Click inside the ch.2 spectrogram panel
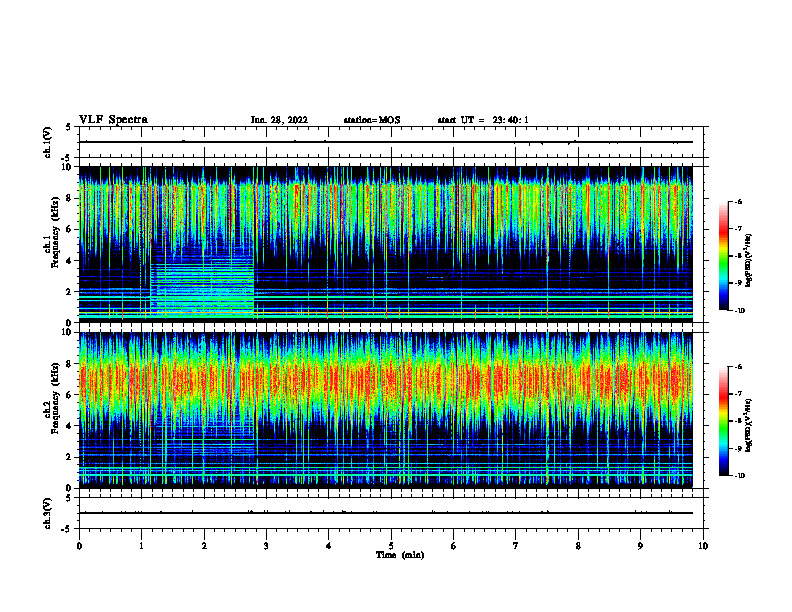 point(385,410)
